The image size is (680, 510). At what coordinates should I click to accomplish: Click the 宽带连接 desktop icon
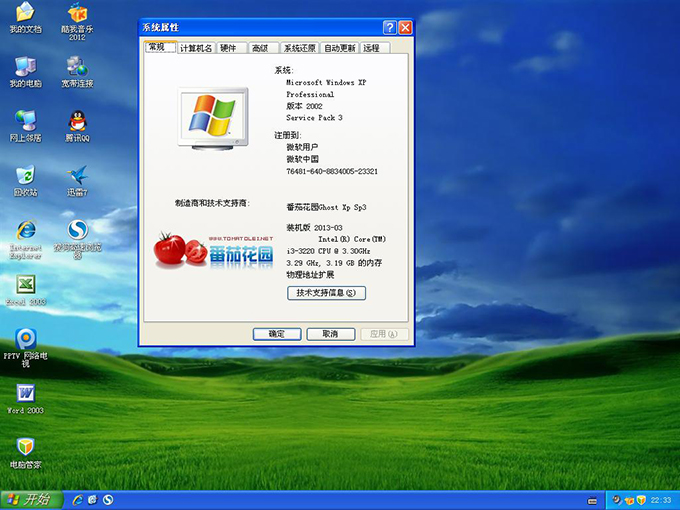tap(77, 67)
